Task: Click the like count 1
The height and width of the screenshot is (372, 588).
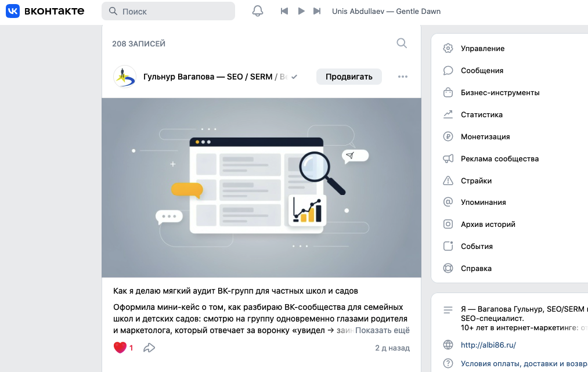Action: pyautogui.click(x=131, y=348)
